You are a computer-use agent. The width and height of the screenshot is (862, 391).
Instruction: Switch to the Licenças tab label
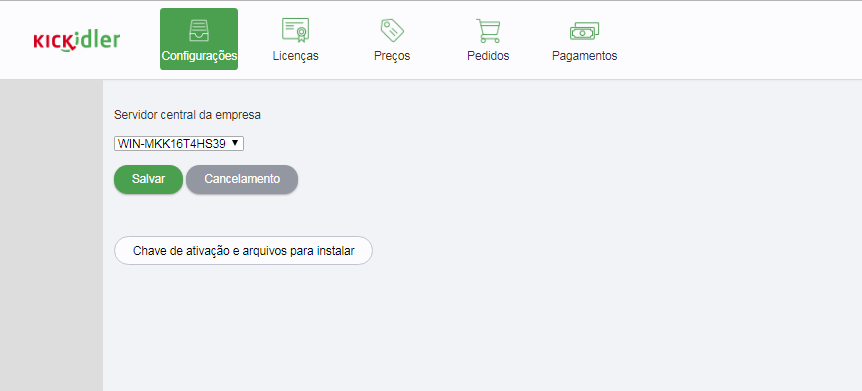[x=296, y=56]
